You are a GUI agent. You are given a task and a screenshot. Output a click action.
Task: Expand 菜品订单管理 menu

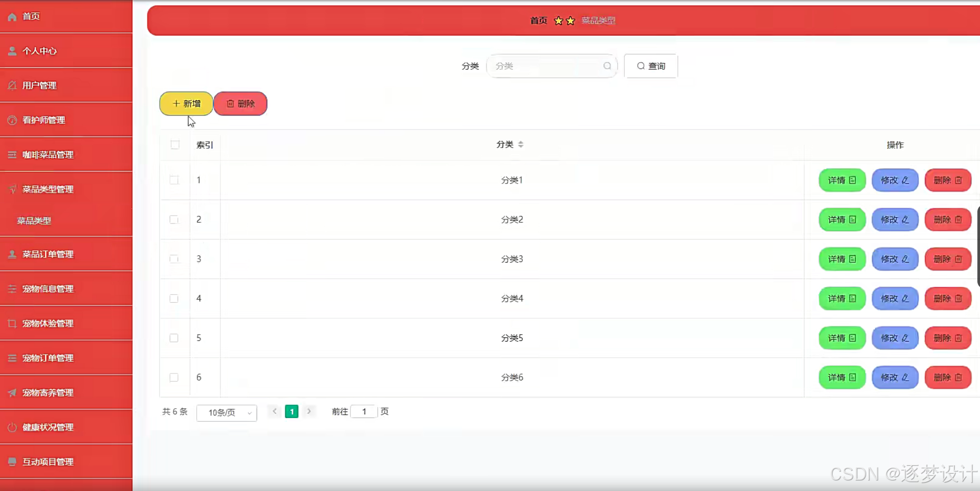pos(66,254)
